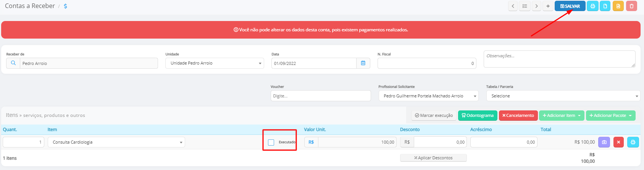Click the Contas a Receber title

pyautogui.click(x=30, y=6)
